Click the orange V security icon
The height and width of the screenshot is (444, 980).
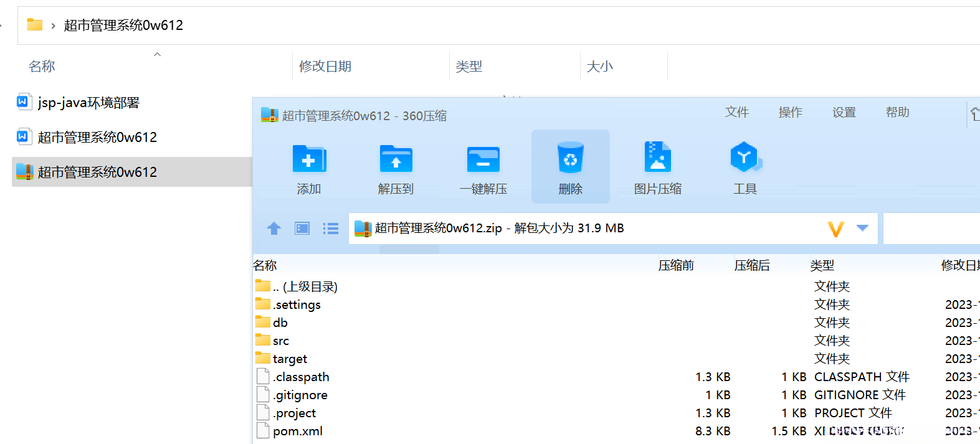836,229
